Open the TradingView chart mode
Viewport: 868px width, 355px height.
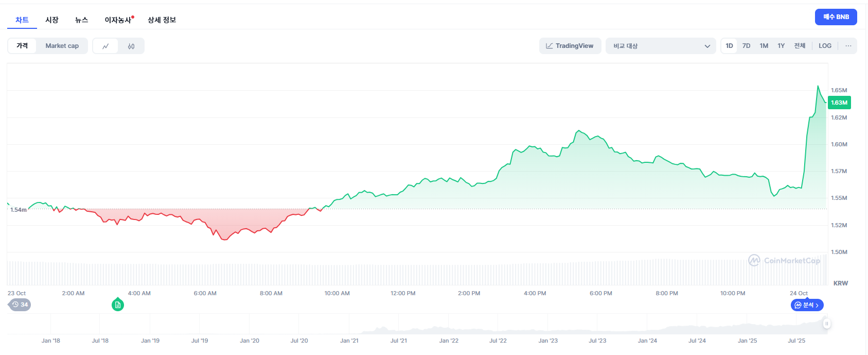point(570,46)
